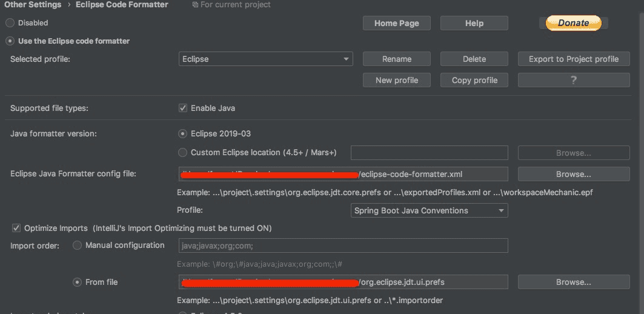This screenshot has width=644, height=314.
Task: Click the Delete profile button
Action: click(x=474, y=59)
